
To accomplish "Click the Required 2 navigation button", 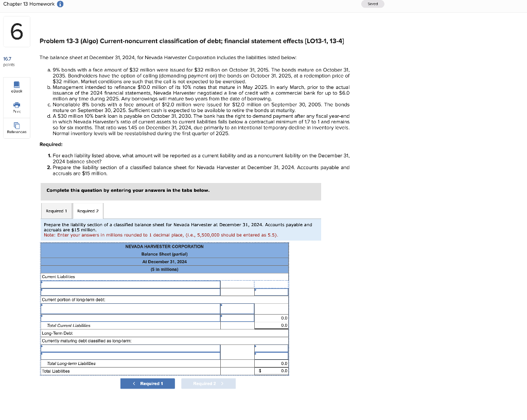I will click(x=208, y=383).
